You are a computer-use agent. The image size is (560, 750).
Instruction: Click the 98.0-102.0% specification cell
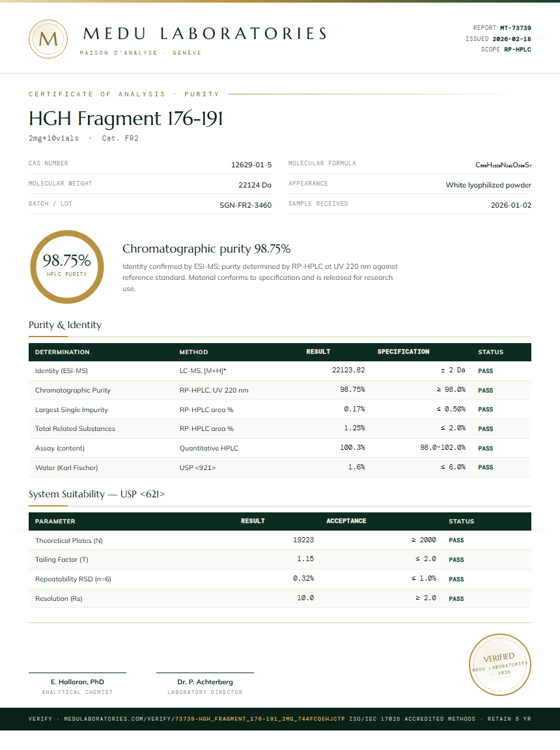[x=443, y=448]
